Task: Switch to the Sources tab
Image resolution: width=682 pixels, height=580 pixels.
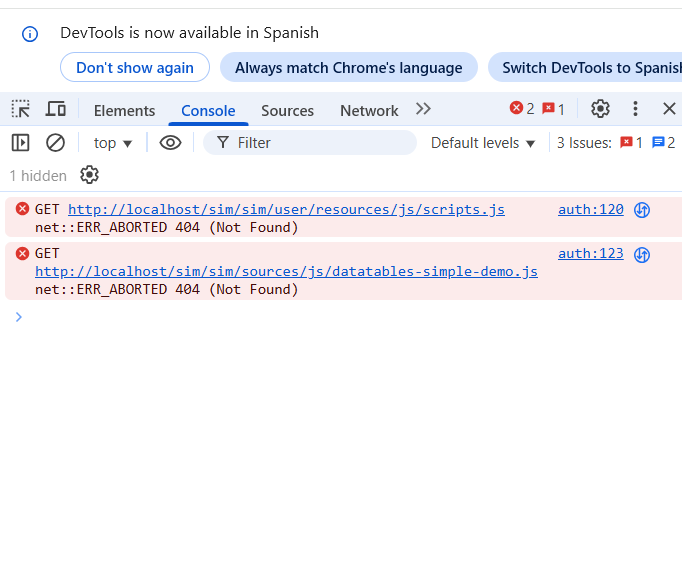Action: tap(287, 110)
